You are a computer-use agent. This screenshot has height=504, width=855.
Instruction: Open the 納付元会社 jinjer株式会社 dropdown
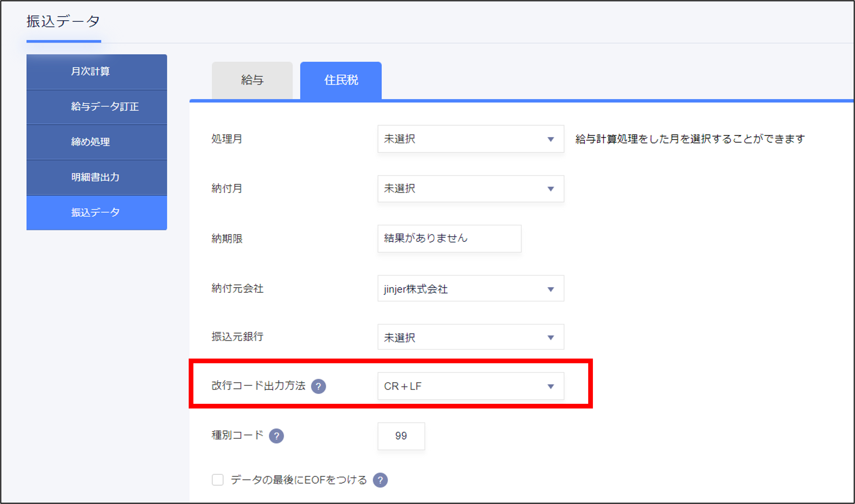tap(470, 289)
